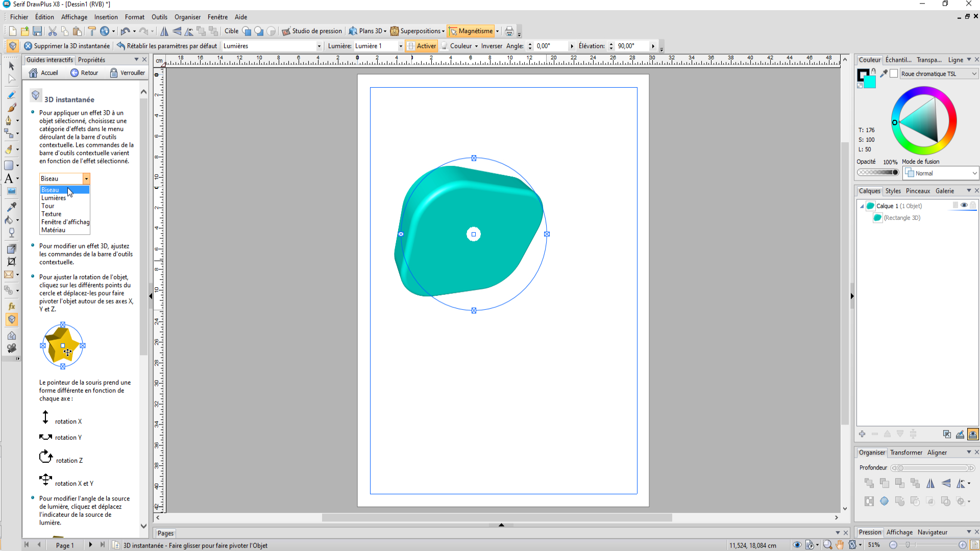Select the Pointer tool in left toolbar
Viewport: 980px width, 551px height.
11,66
